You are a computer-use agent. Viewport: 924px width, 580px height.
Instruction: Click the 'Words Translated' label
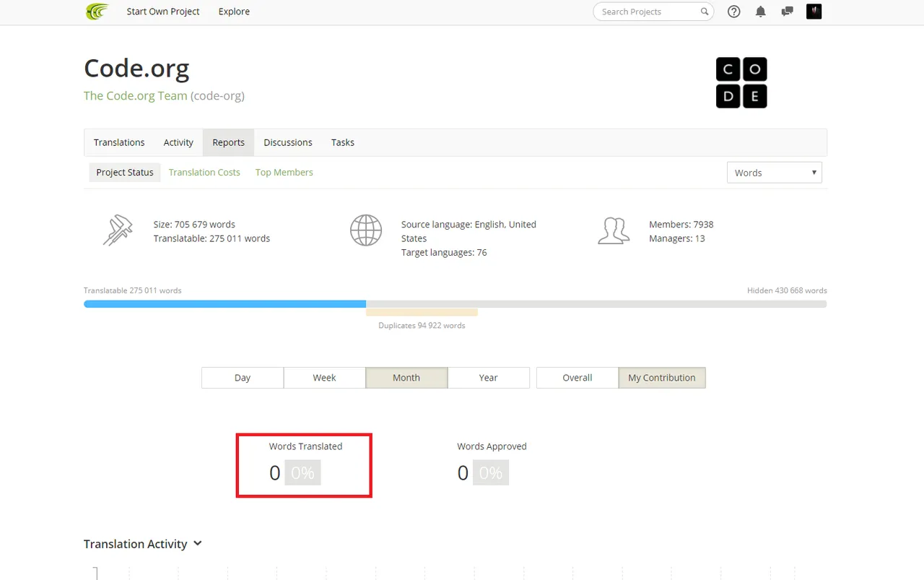pos(305,446)
